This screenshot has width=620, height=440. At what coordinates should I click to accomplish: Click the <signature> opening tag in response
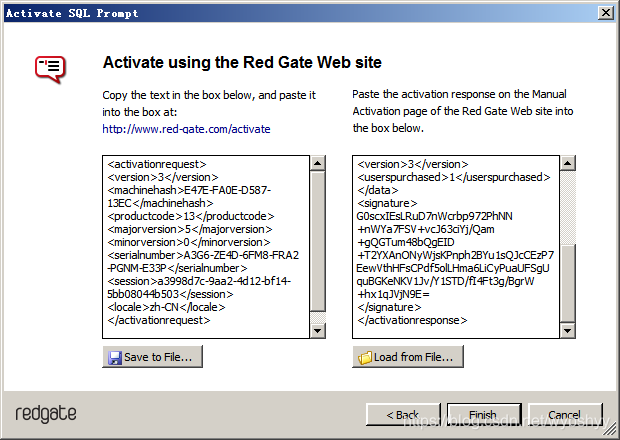point(387,203)
